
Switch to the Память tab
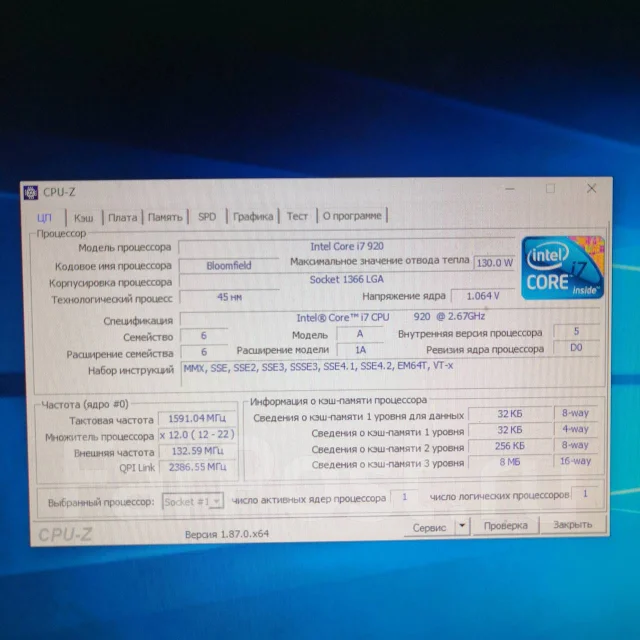(165, 217)
